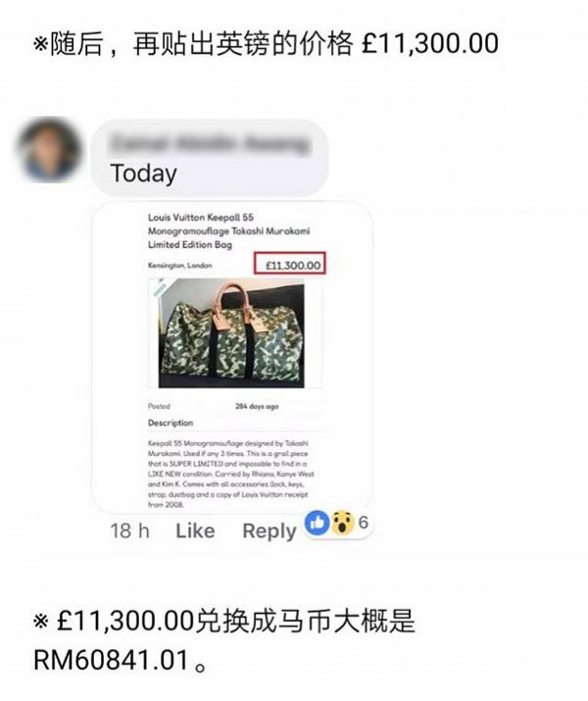Open the commenter's blurred profile picture
Image resolution: width=588 pixels, height=701 pixels.
(49, 150)
